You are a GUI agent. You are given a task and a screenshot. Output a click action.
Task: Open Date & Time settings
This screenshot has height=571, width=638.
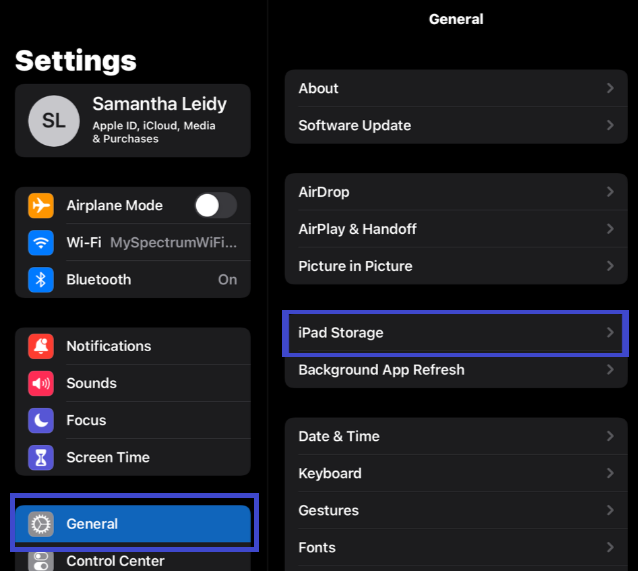[x=456, y=436]
